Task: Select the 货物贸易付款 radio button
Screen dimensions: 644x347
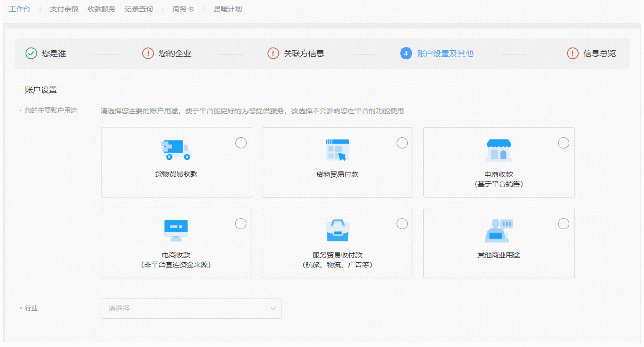Action: pyautogui.click(x=402, y=143)
